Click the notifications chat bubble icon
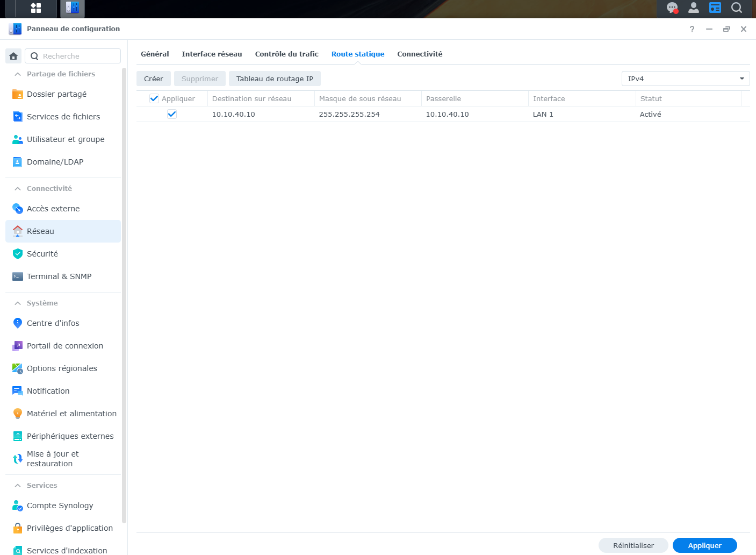The width and height of the screenshot is (756, 555). [x=672, y=8]
